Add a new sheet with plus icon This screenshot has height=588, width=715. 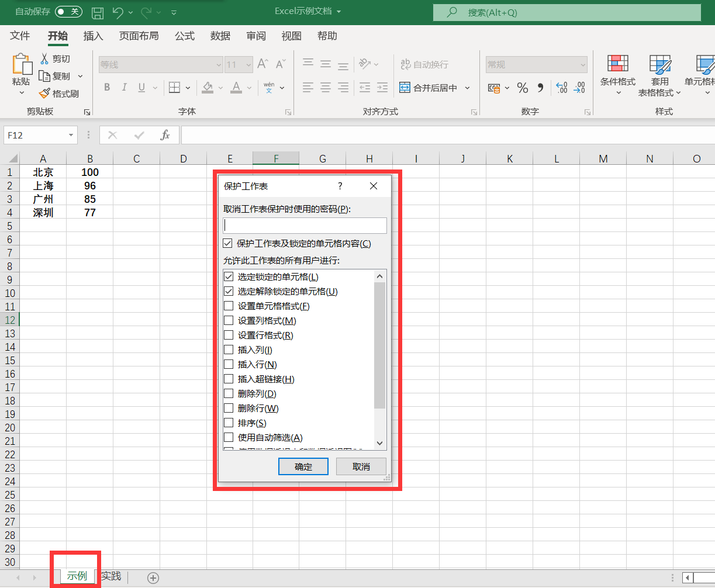tap(153, 577)
